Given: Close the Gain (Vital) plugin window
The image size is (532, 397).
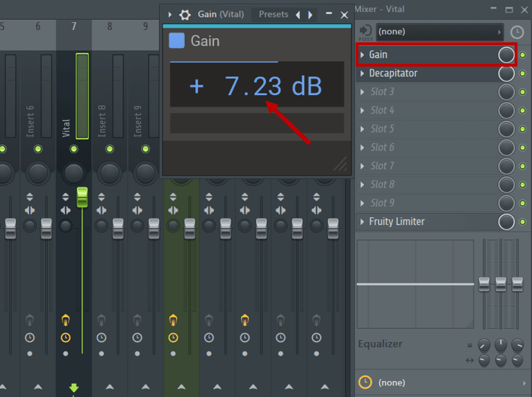Looking at the screenshot, I should pos(344,15).
